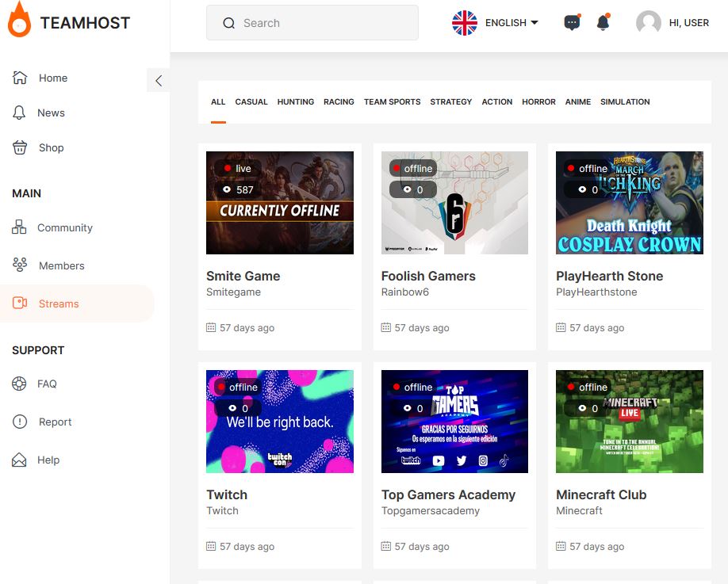This screenshot has height=584, width=728.
Task: Click the Minecraft Club stream title
Action: pos(601,494)
